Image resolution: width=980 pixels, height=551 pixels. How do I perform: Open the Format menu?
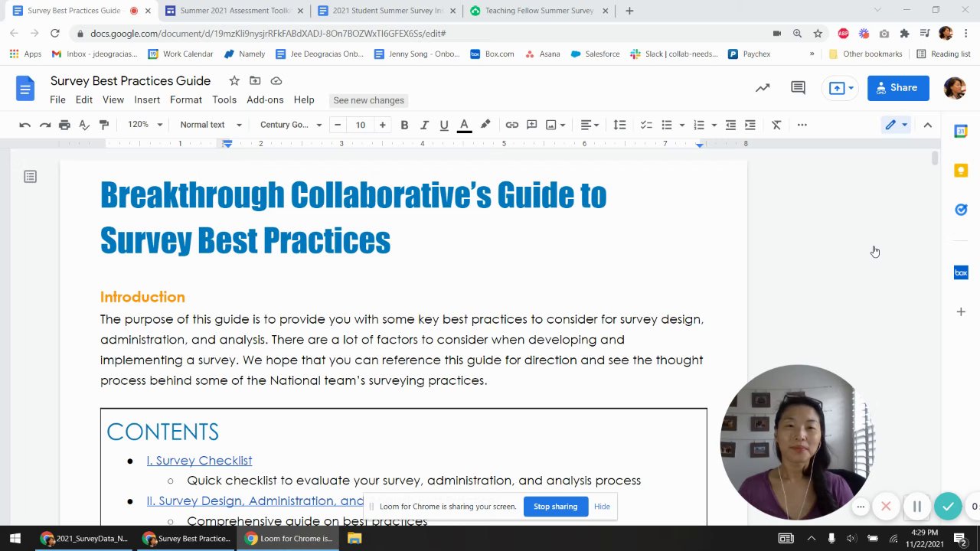[186, 99]
